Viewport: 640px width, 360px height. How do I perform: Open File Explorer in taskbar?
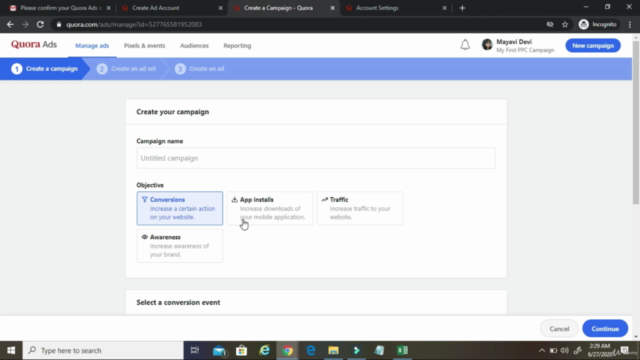pyautogui.click(x=333, y=350)
